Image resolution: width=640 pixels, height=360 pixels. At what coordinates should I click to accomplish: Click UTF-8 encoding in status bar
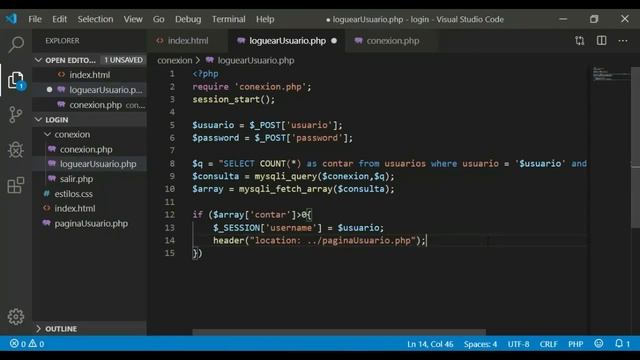coord(518,344)
